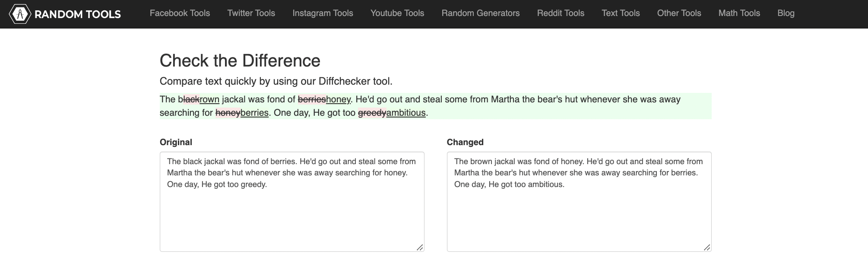Image resolution: width=868 pixels, height=257 pixels.
Task: Open the Youtube Tools menu
Action: tap(397, 13)
